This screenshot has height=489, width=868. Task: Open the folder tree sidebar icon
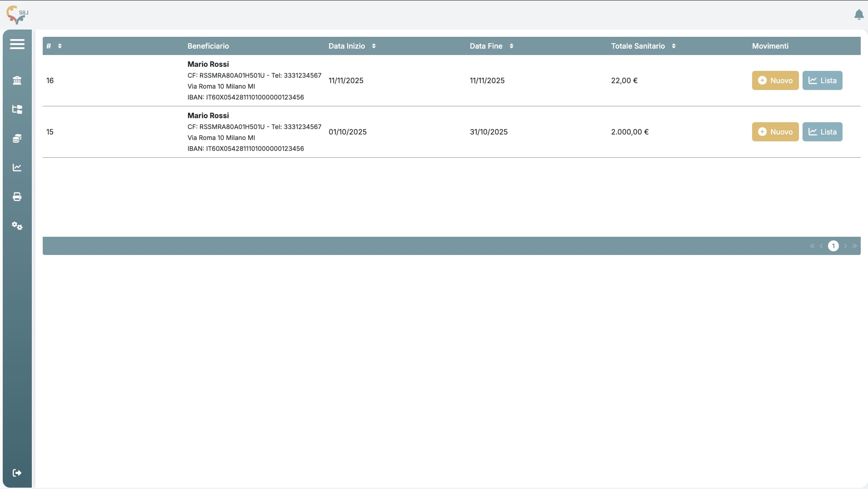[17, 110]
